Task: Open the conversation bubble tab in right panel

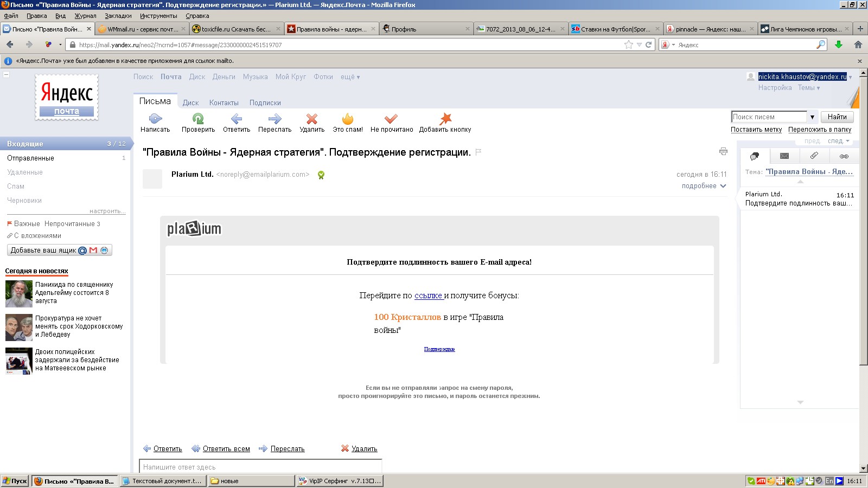Action: [x=755, y=156]
